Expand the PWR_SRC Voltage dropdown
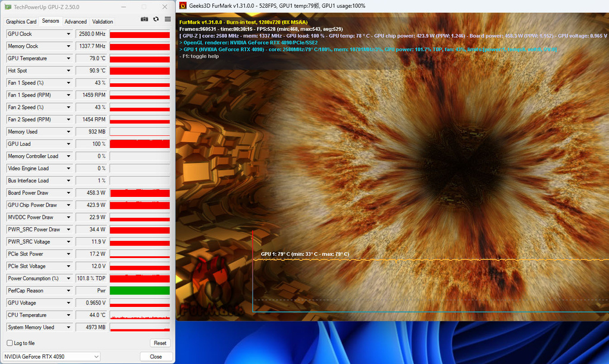This screenshot has width=609, height=364. click(x=68, y=241)
